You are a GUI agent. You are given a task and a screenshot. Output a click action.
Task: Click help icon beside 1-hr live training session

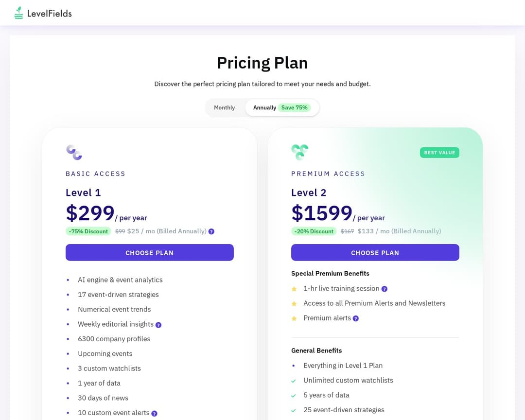click(x=385, y=289)
